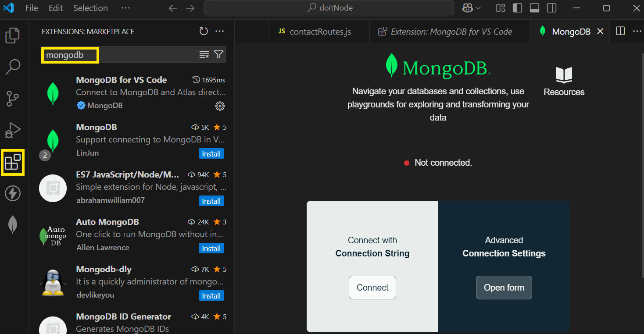Open the Search view in activity bar
Viewport: 644px width, 334px height.
click(x=12, y=67)
